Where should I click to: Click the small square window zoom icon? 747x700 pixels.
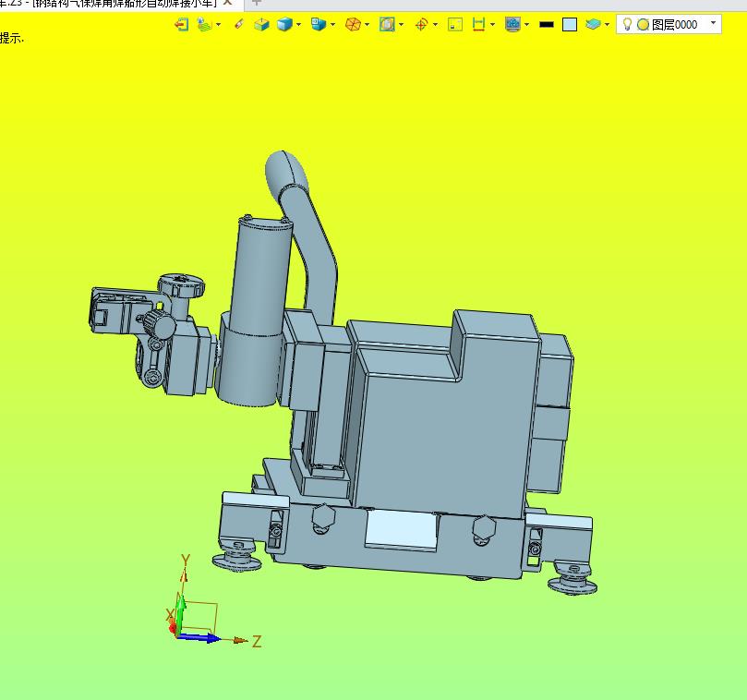point(455,24)
